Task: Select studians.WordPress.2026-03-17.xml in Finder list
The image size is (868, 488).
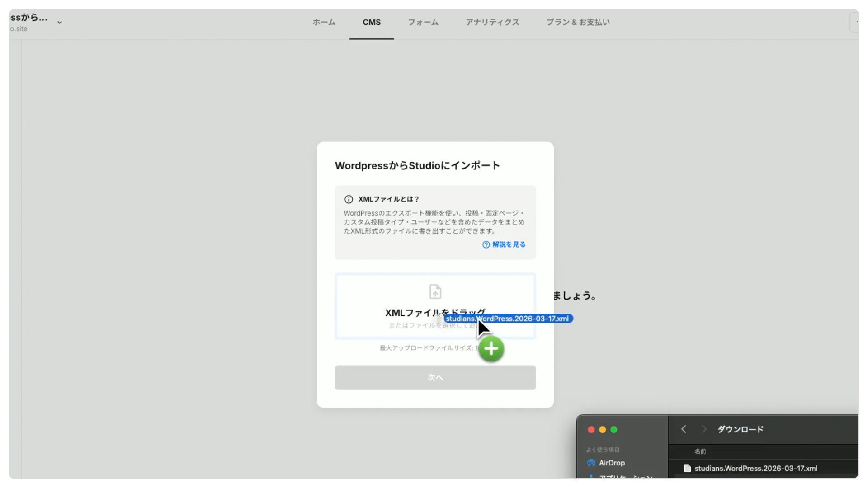Action: coord(756,468)
